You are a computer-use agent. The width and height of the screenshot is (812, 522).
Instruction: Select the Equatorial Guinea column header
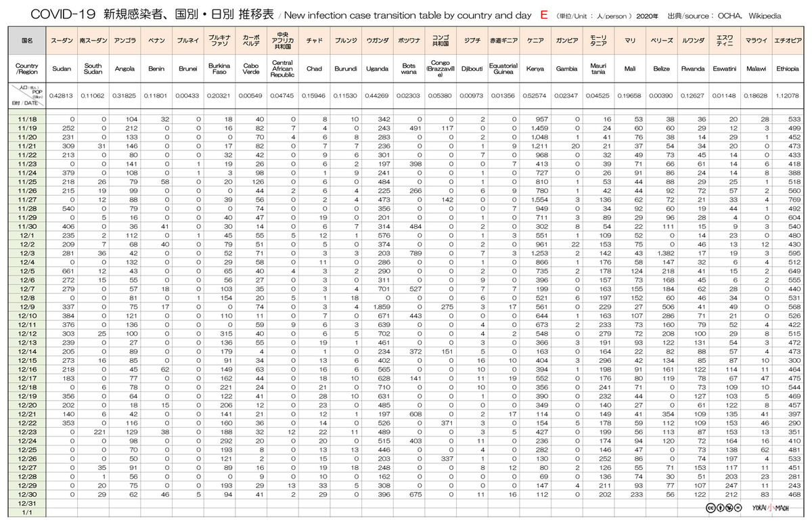coord(503,69)
